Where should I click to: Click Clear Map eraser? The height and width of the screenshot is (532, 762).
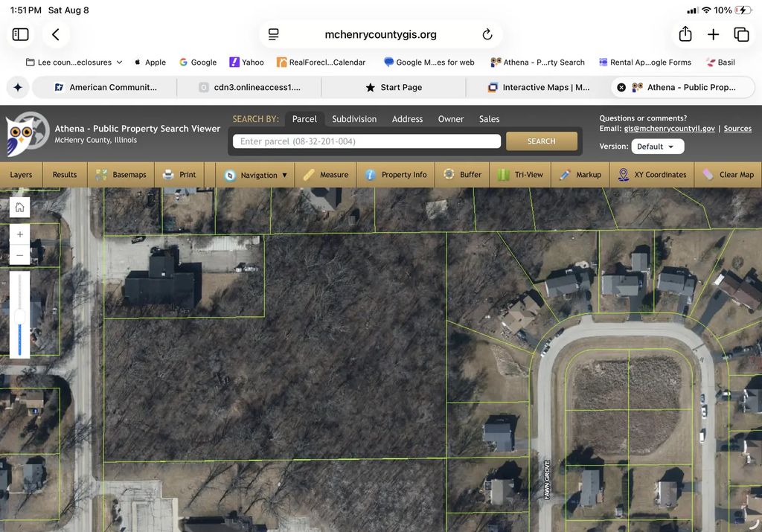click(728, 175)
